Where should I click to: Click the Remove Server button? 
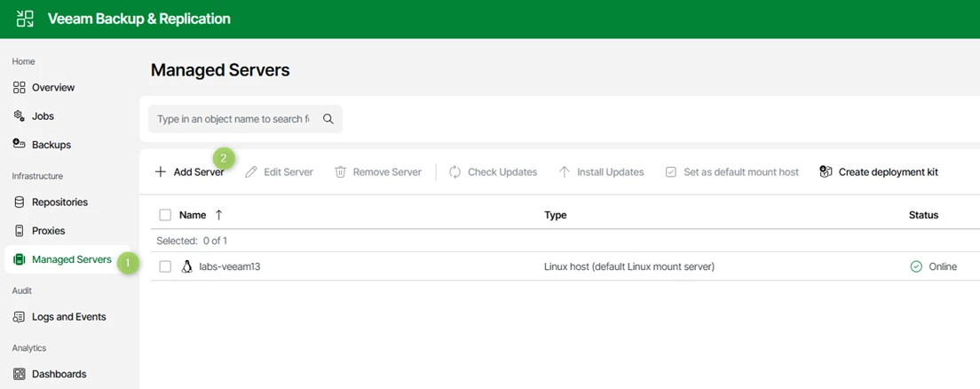click(378, 172)
